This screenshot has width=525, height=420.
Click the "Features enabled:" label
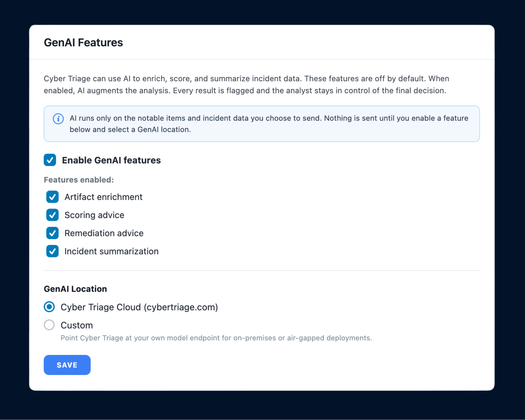(79, 180)
